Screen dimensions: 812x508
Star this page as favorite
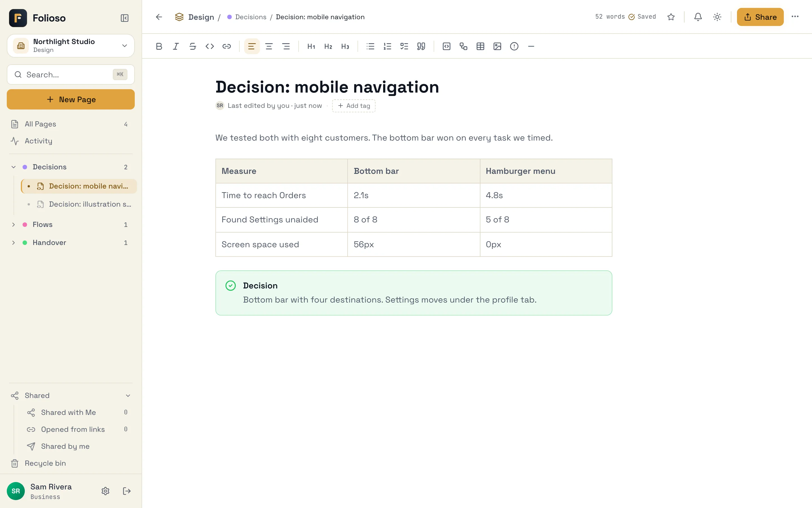point(671,17)
